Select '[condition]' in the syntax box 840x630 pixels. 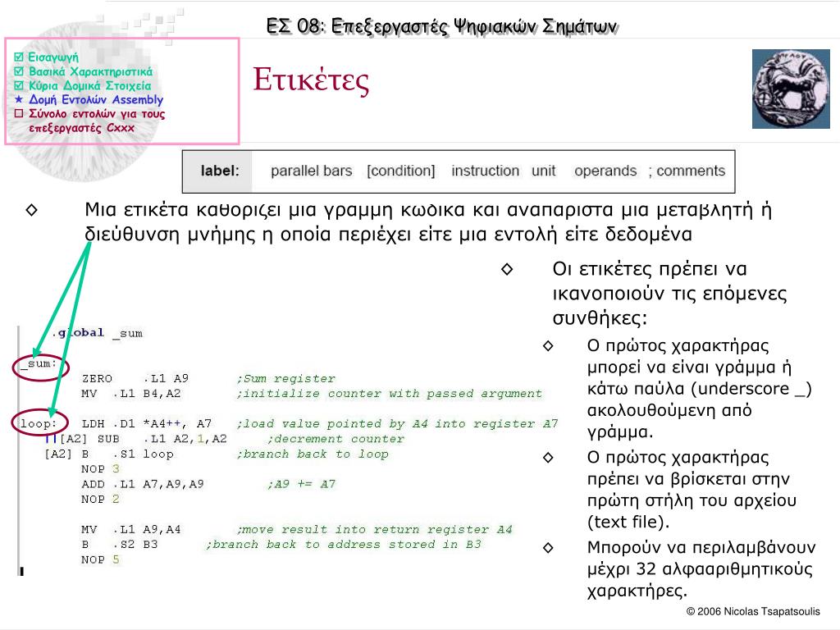coord(400,171)
